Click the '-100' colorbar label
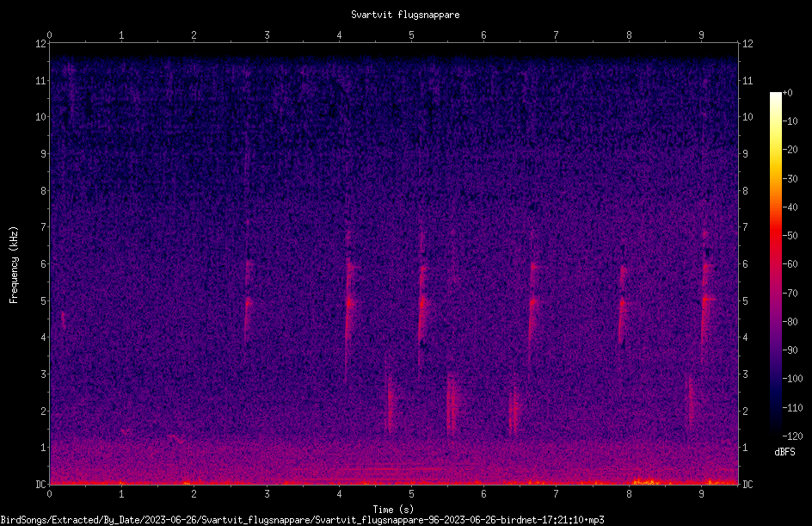 [792, 379]
